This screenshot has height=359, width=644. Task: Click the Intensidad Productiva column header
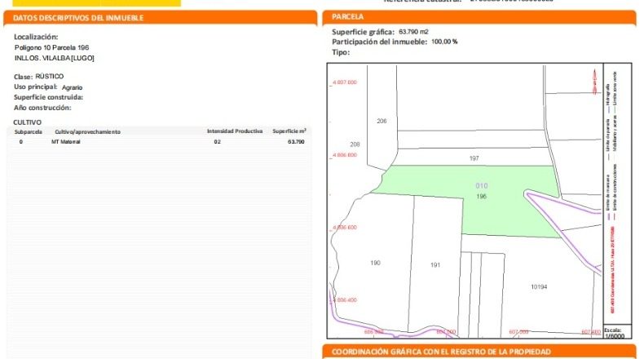pyautogui.click(x=235, y=131)
